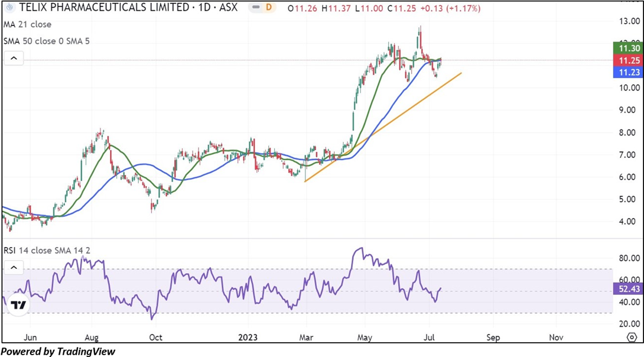Select the SMA 50 close indicator label
644x357 pixels.
pos(47,41)
